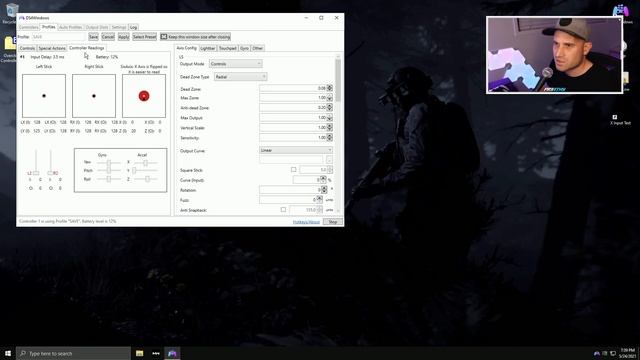Click the Apply button
This screenshot has width=640, height=360.
tap(123, 37)
